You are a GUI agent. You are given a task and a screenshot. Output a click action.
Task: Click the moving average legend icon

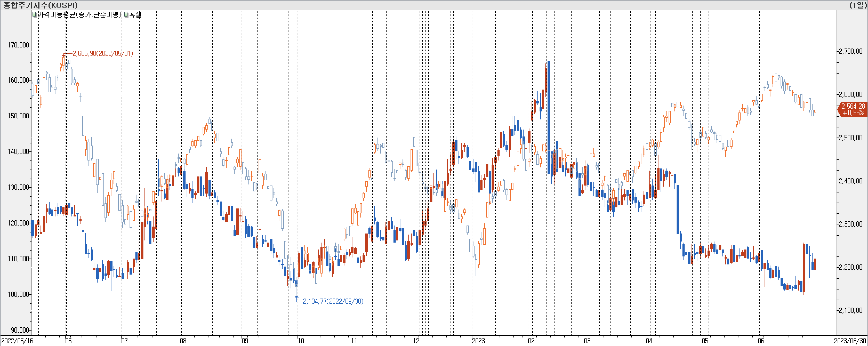(34, 14)
